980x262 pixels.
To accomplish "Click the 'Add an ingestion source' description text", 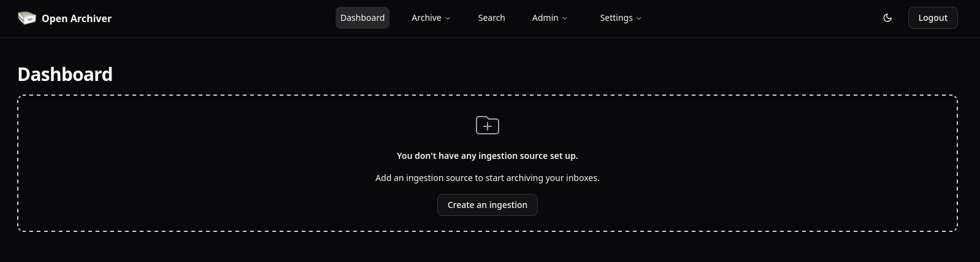I will point(487,178).
